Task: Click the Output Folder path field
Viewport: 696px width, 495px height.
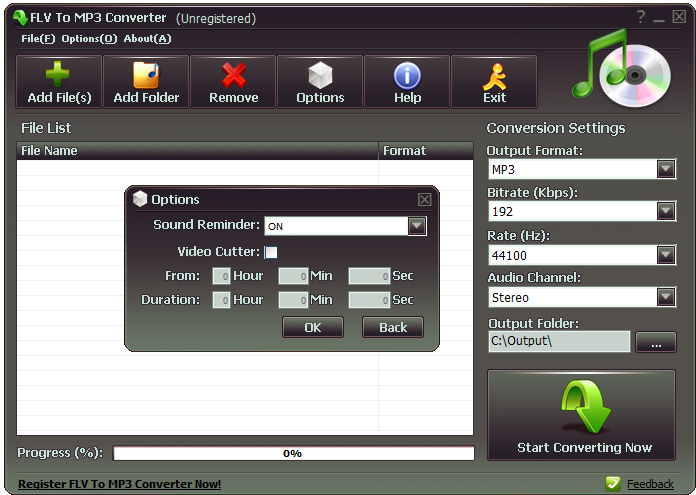Action: pyautogui.click(x=559, y=341)
